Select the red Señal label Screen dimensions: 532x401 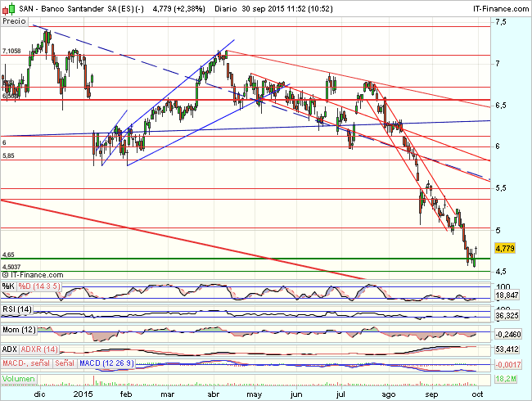[x=65, y=363]
